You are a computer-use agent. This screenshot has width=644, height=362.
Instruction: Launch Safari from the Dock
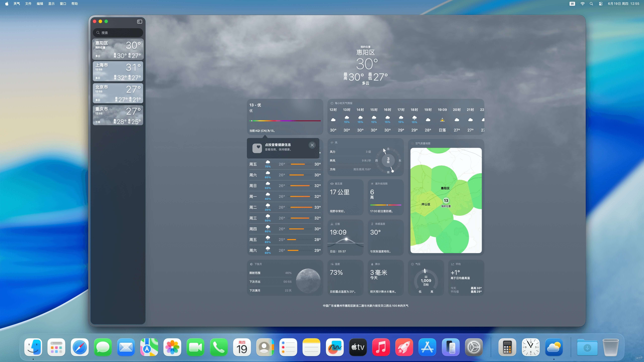[x=79, y=347]
